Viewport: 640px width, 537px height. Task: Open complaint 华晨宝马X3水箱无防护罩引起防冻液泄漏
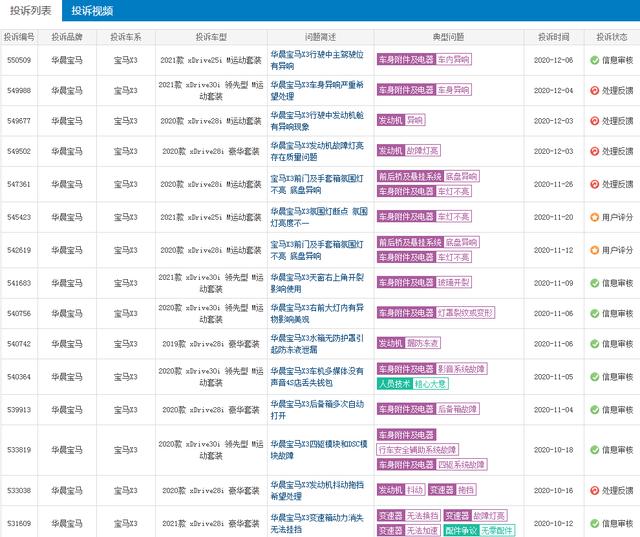click(x=317, y=344)
